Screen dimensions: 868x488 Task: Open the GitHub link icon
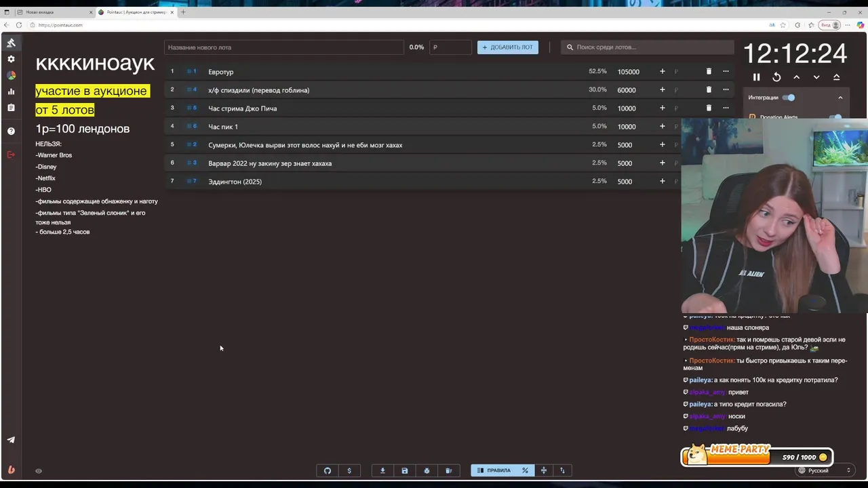point(328,470)
